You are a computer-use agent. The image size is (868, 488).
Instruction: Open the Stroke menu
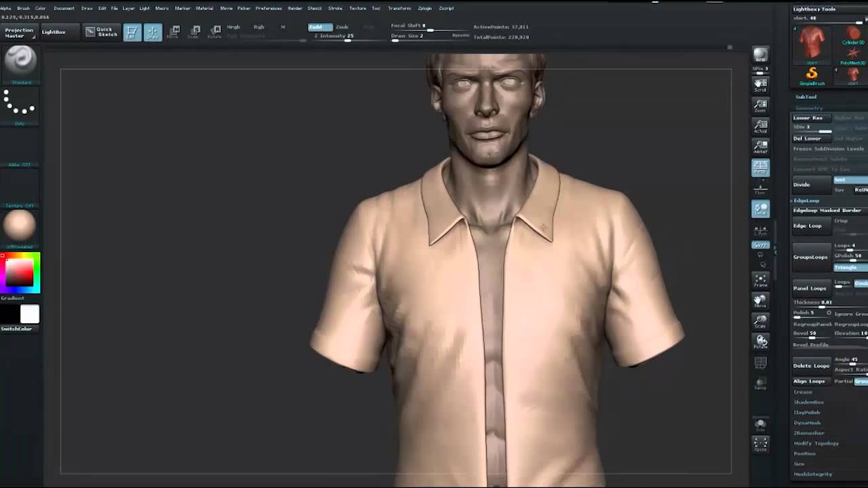pos(335,8)
